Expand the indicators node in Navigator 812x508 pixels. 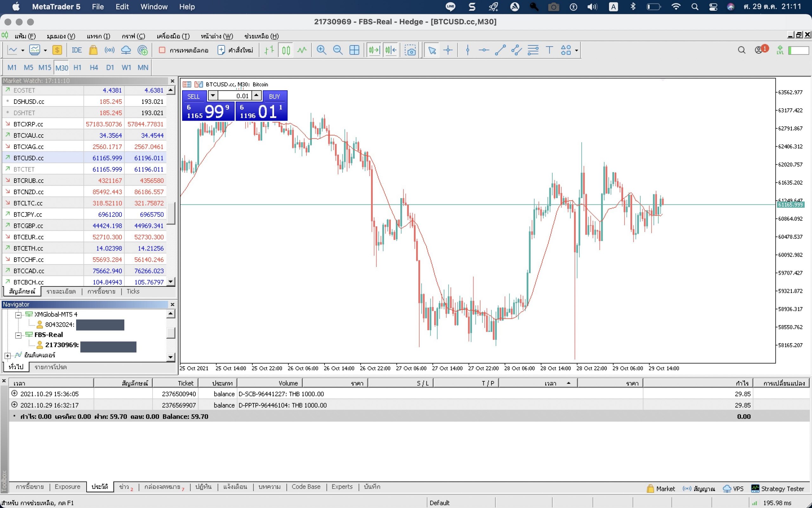point(7,356)
